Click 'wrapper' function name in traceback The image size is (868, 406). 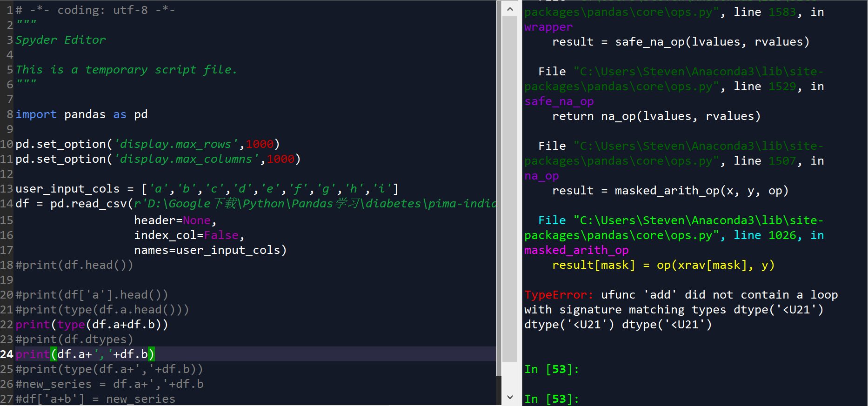[x=548, y=27]
